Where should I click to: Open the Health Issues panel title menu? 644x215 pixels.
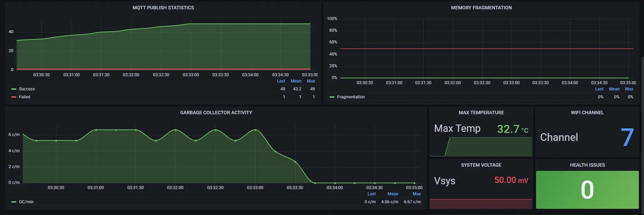click(587, 165)
